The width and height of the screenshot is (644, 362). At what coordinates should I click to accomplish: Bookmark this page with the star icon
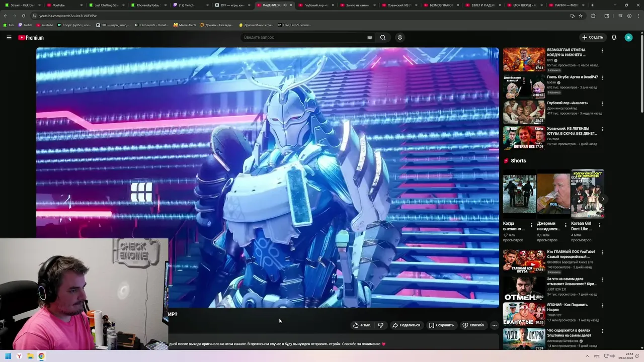pyautogui.click(x=581, y=16)
